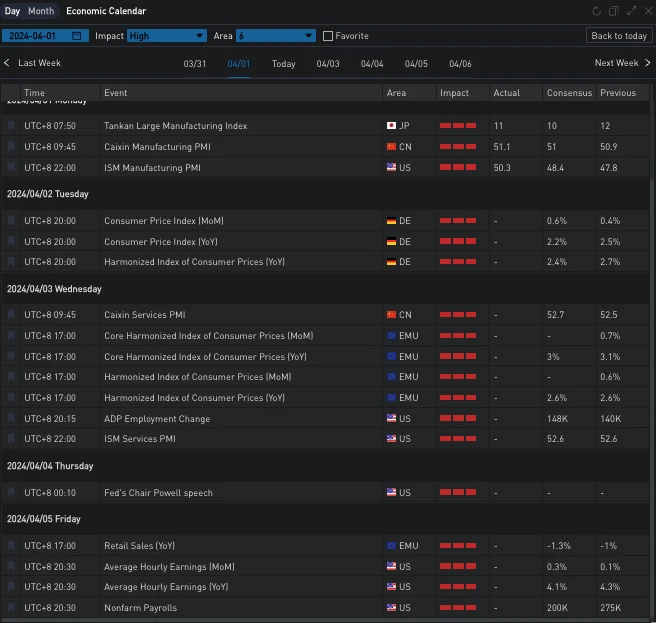Click the impact bars for ISM Manufacturing PMI
The image size is (656, 623).
pyautogui.click(x=459, y=168)
